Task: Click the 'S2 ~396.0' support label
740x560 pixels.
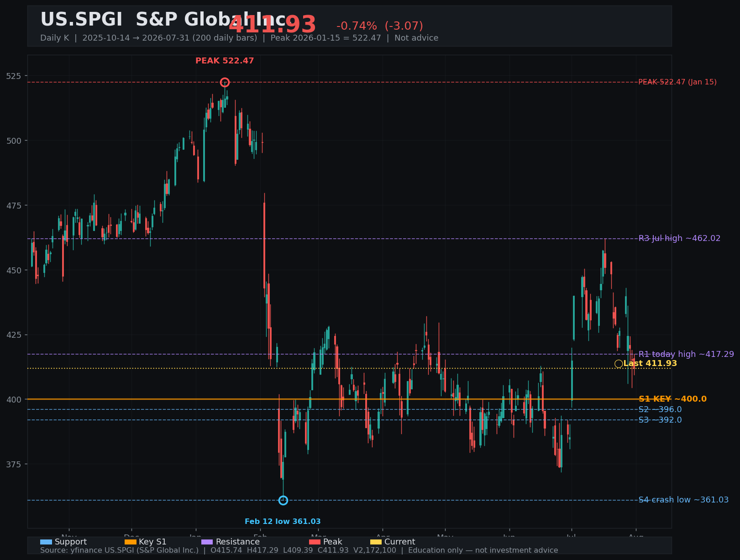Action: click(660, 409)
